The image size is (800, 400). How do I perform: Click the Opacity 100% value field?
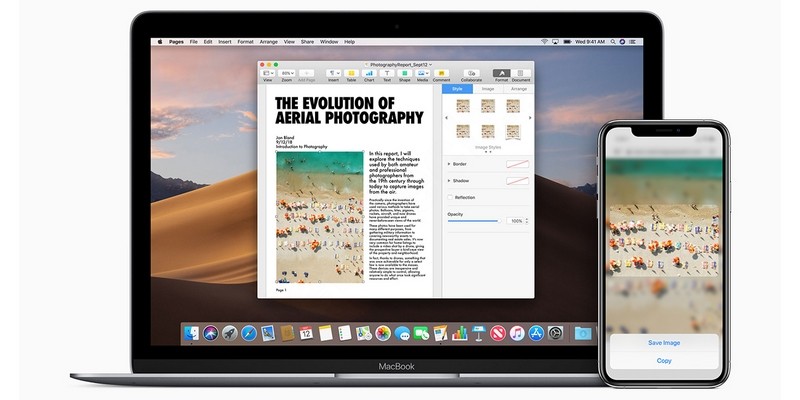[515, 221]
